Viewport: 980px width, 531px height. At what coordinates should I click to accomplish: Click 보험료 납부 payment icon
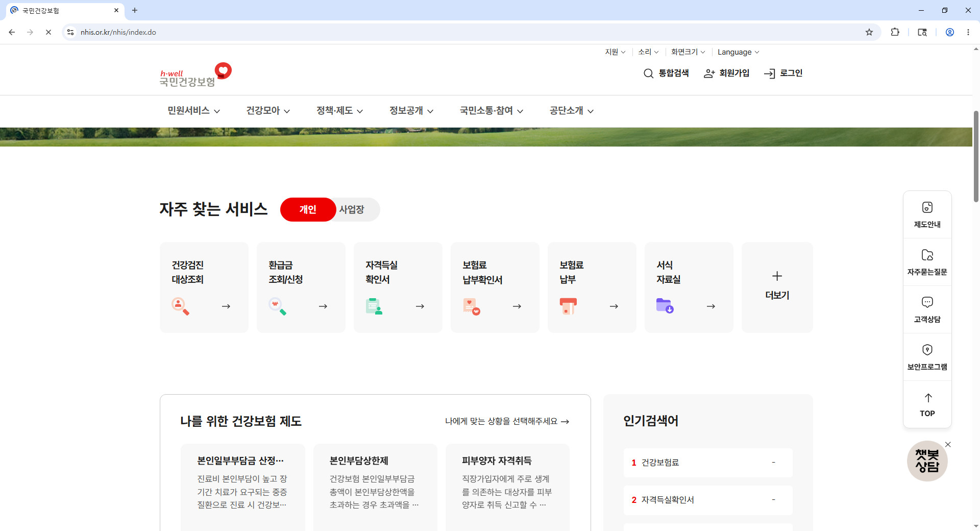[568, 306]
